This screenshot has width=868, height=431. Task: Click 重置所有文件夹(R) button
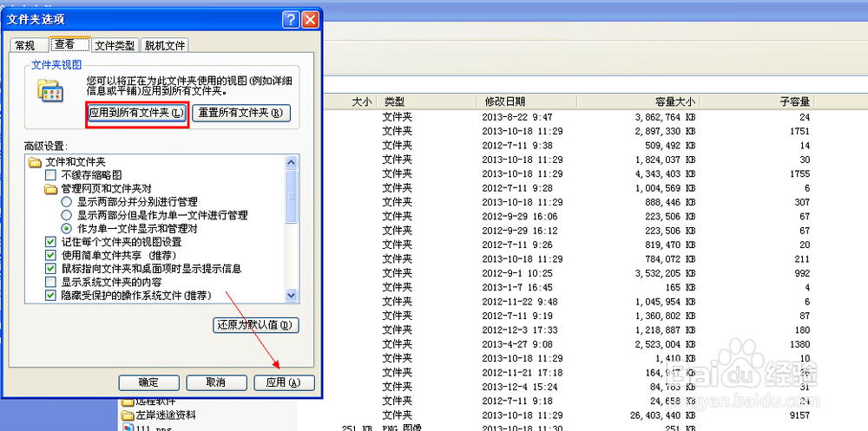(x=240, y=113)
